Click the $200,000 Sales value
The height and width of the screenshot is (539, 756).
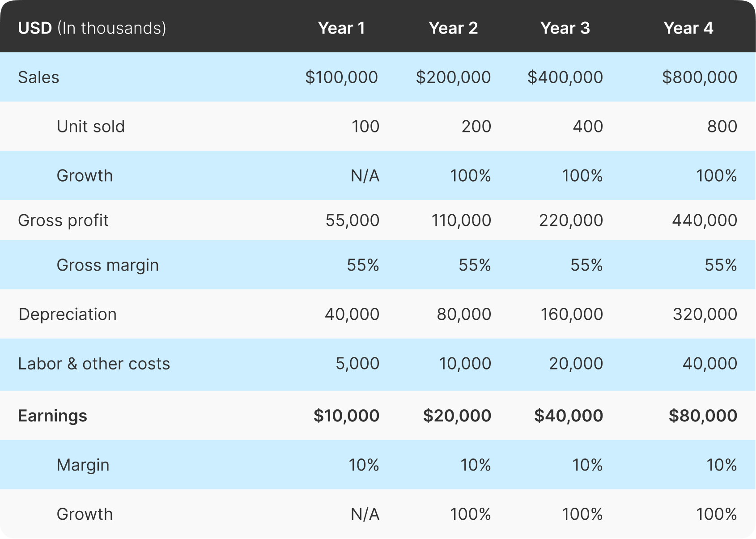pos(454,77)
